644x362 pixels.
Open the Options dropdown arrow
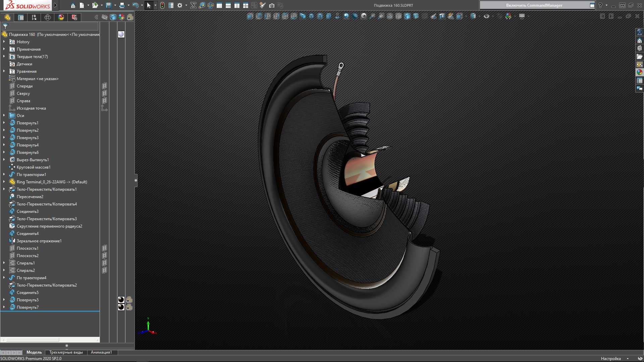[186, 5]
